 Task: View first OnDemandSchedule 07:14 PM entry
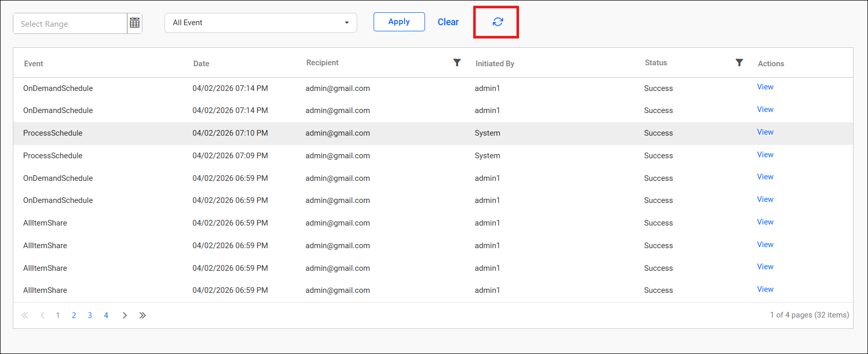click(765, 87)
